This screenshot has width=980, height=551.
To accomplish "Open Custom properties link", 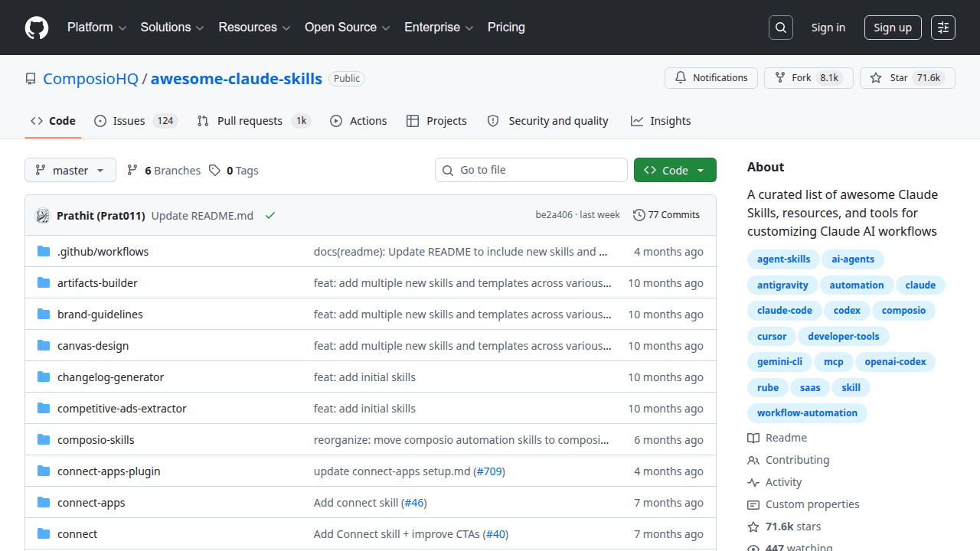I will click(803, 504).
